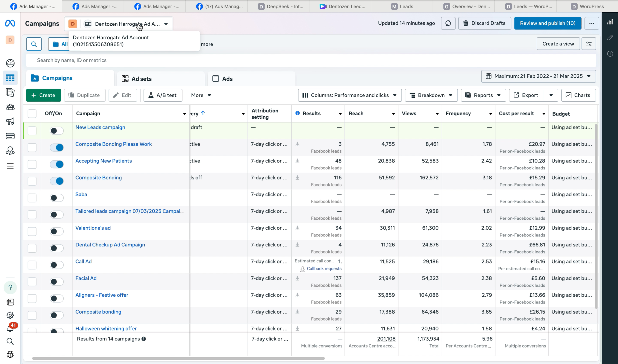Focus the Search by name, ID or metrics field
The height and width of the screenshot is (364, 618).
point(311,60)
